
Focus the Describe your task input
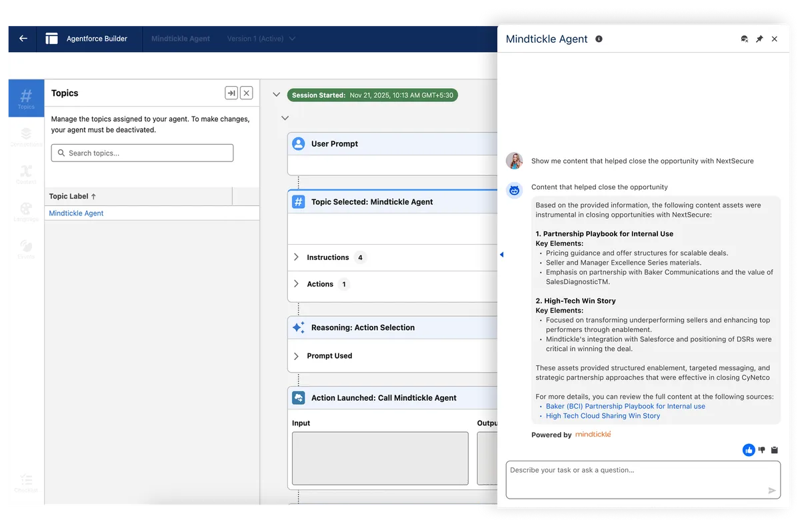click(643, 479)
